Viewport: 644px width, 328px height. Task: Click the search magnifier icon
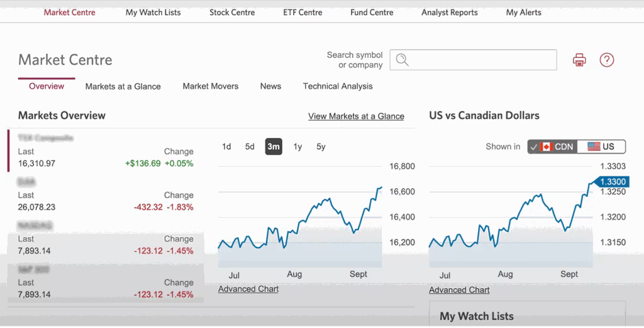coord(402,60)
